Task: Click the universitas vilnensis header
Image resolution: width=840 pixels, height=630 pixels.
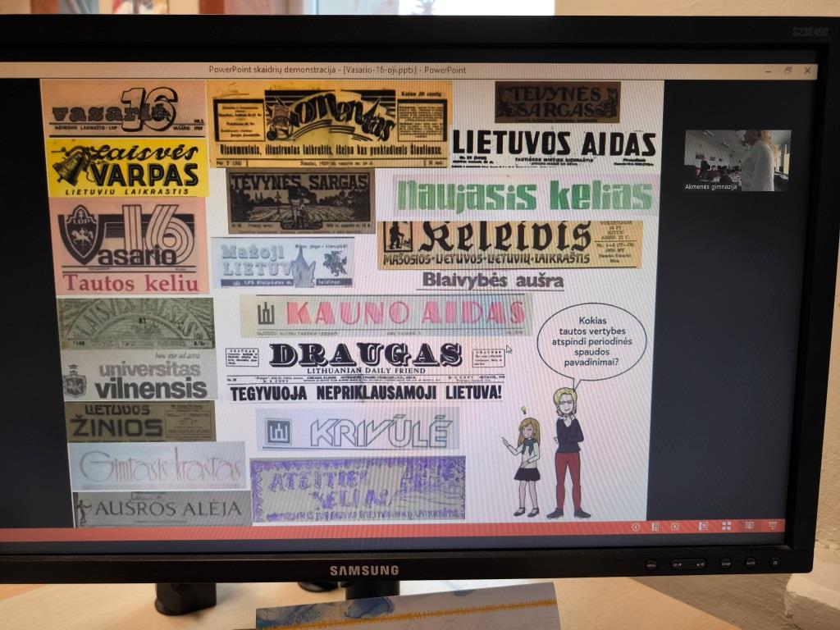Action: tap(139, 375)
